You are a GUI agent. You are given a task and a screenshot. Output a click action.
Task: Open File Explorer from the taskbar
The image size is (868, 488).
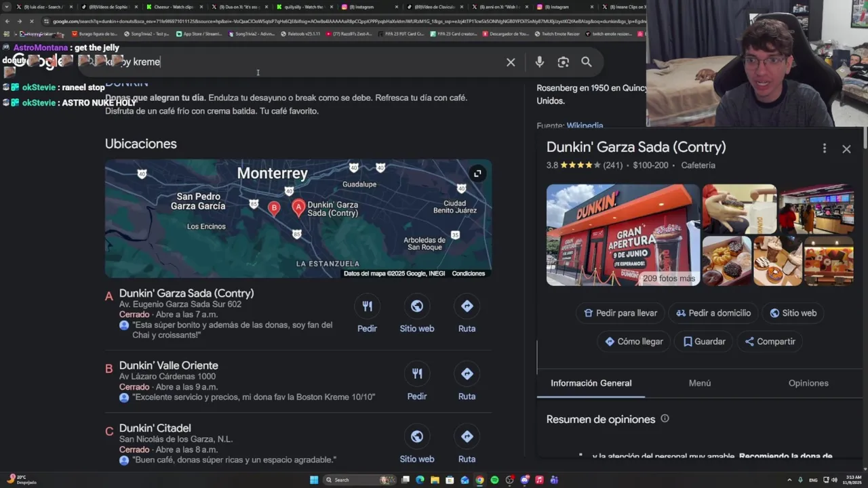pyautogui.click(x=435, y=480)
